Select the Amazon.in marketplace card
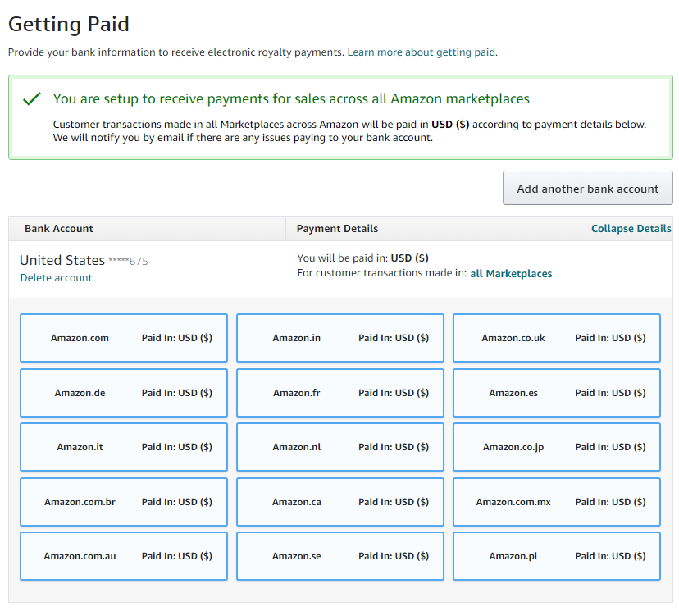This screenshot has height=616, width=679. (x=340, y=338)
